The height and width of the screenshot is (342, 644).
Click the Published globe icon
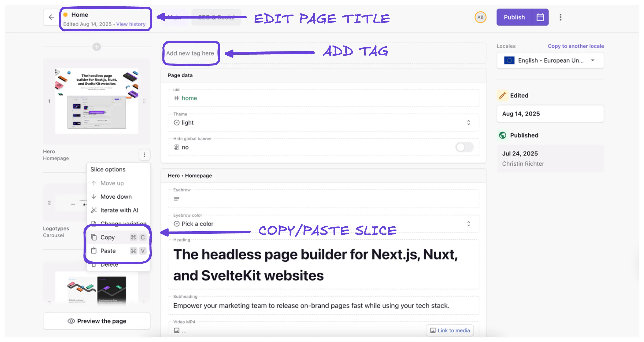[502, 135]
